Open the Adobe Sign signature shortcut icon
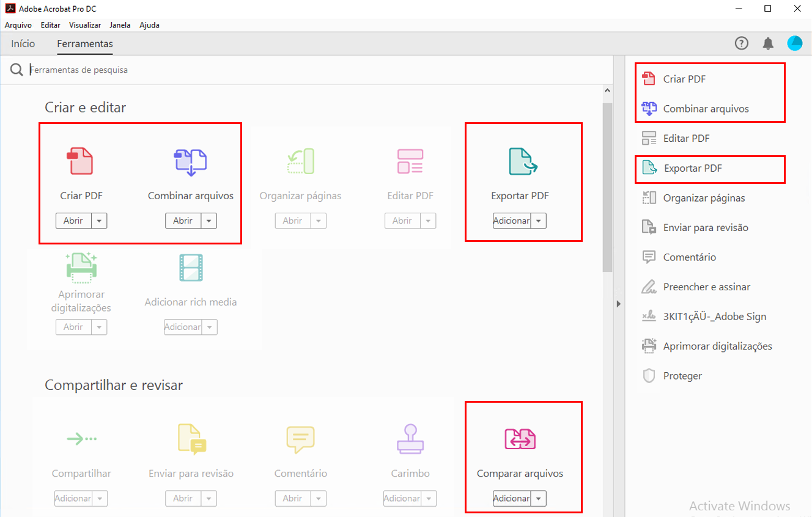The width and height of the screenshot is (812, 517). (x=649, y=317)
